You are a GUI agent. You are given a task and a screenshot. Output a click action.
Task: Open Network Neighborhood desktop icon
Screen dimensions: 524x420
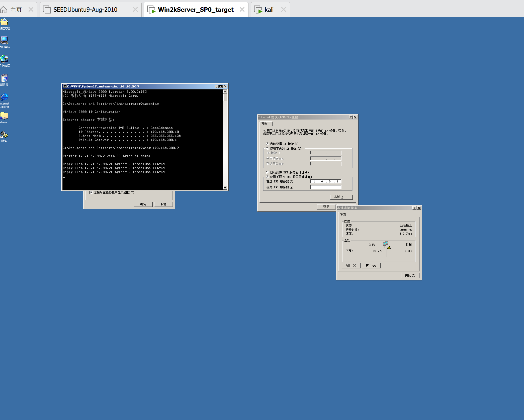4,59
